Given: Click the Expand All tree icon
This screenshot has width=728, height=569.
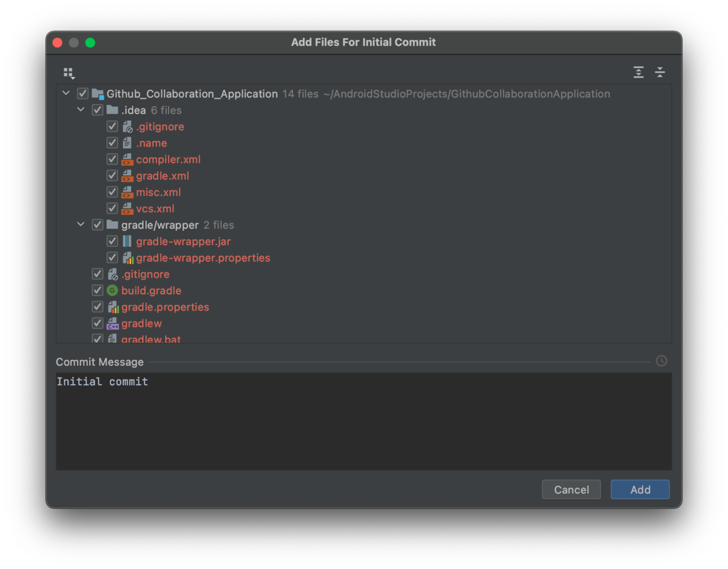Looking at the screenshot, I should pos(638,72).
